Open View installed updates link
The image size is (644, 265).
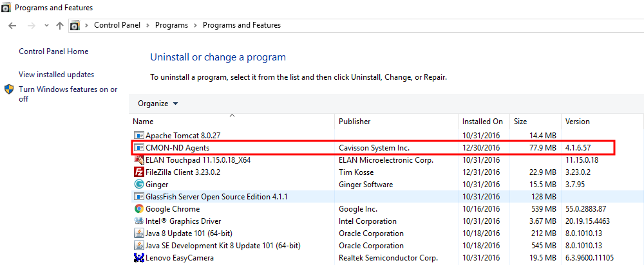(56, 75)
